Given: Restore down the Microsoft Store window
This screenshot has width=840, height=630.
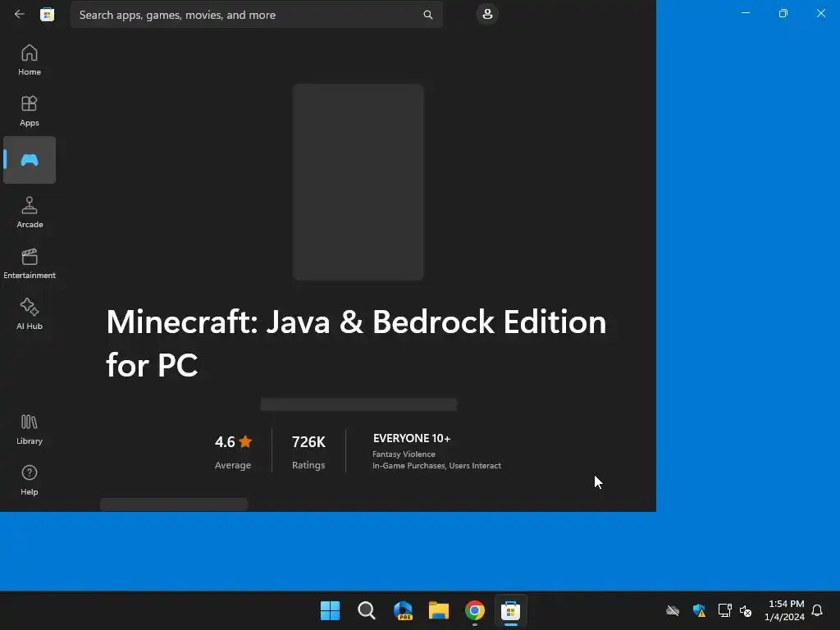Looking at the screenshot, I should coord(783,13).
